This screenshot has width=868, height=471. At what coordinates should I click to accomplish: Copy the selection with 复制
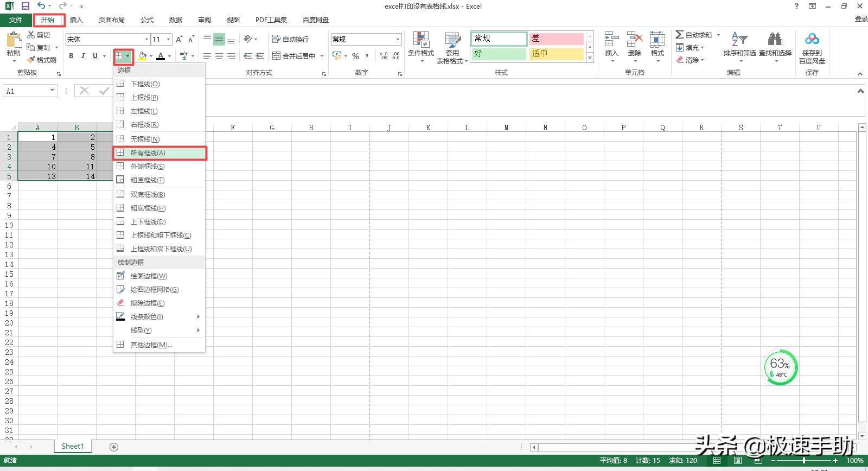39,47
